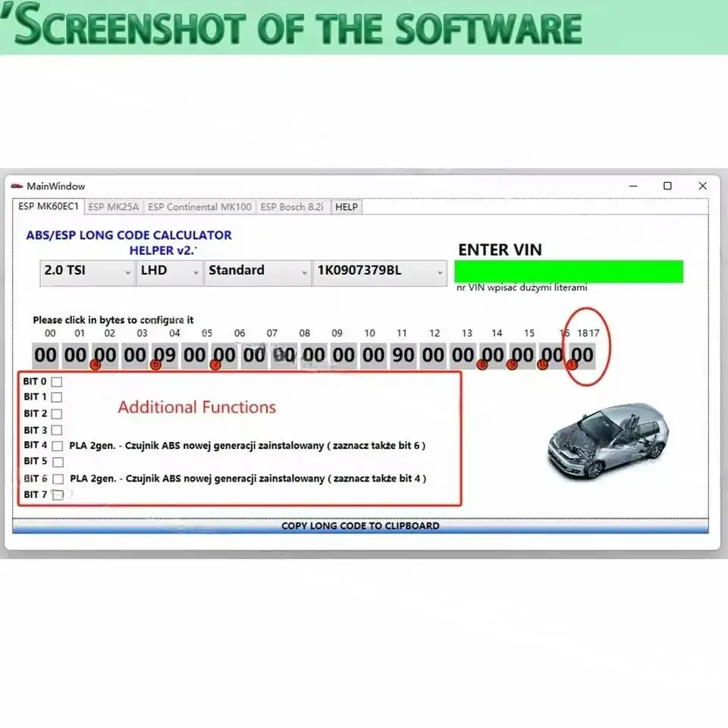
Task: Check BIT 4 for PLA 2gen ABS sensor
Action: [58, 446]
